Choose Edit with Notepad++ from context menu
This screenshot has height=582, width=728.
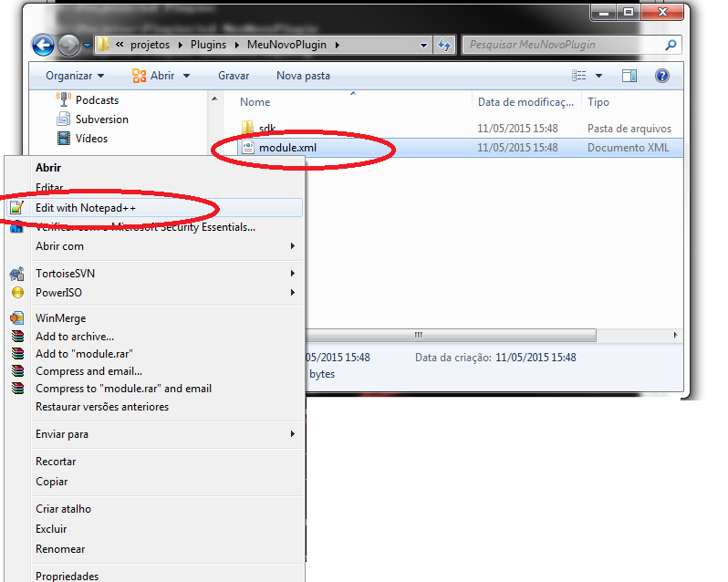point(86,208)
